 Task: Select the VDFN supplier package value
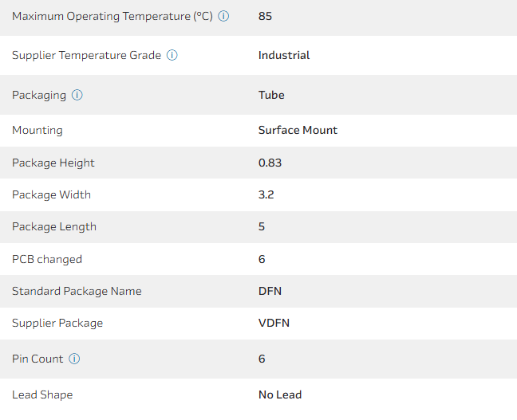coord(274,323)
